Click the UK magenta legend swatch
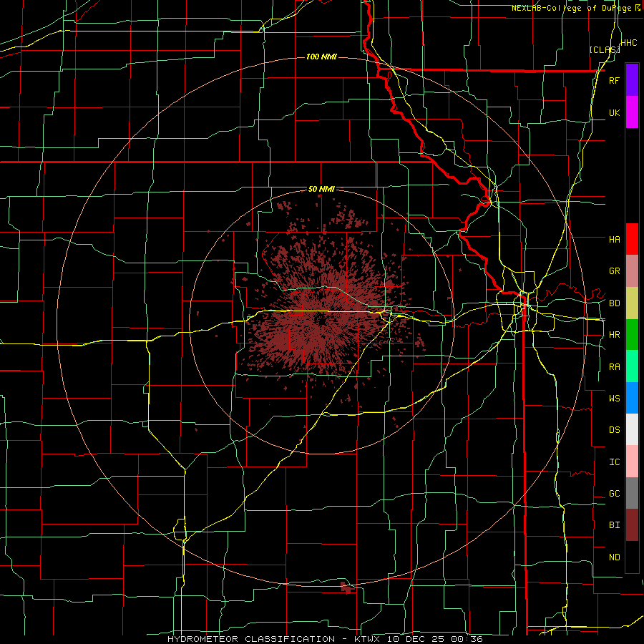 [x=632, y=112]
